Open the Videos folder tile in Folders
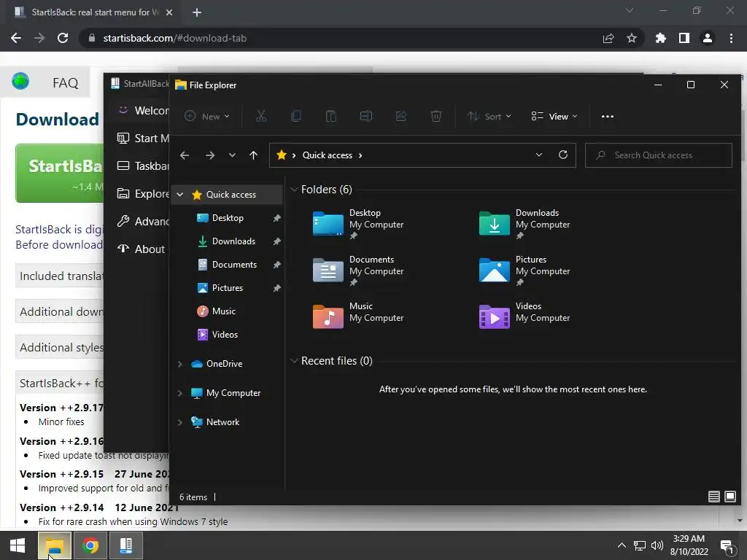Viewport: 747px width, 560px height. pos(525,316)
